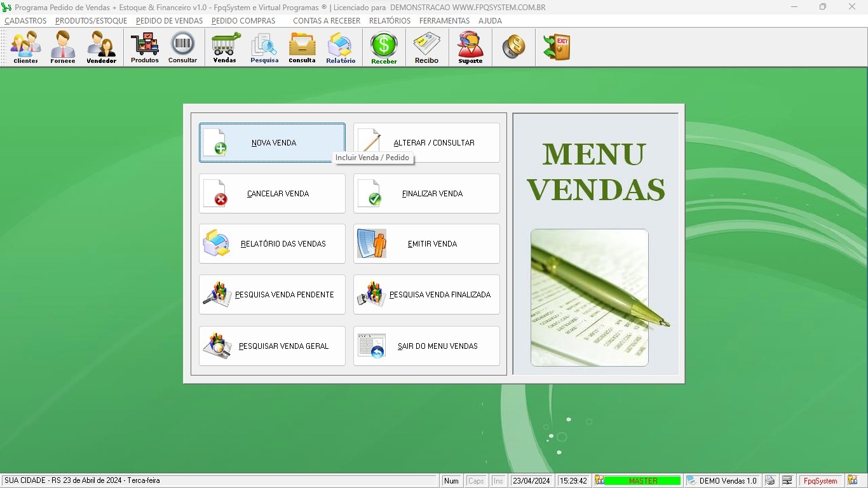Click the clock showing 15:29:42
868x488 pixels.
573,481
